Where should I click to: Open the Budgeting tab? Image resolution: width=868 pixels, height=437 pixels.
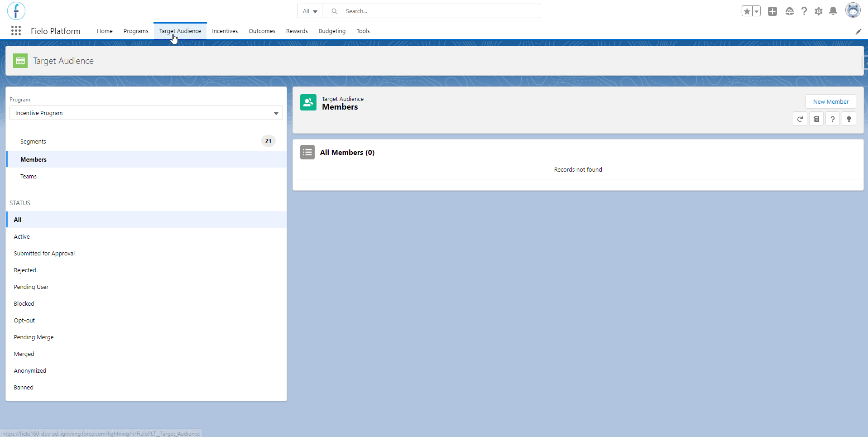pos(332,31)
